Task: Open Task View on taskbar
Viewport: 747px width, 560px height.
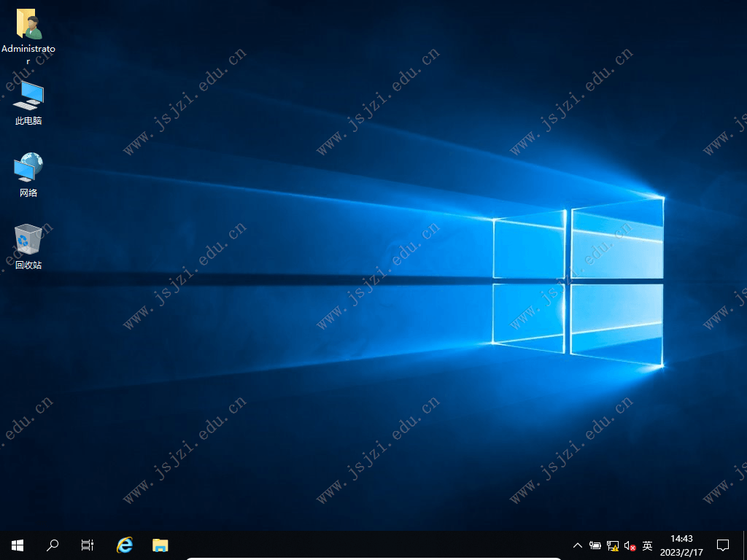Action: pos(88,545)
